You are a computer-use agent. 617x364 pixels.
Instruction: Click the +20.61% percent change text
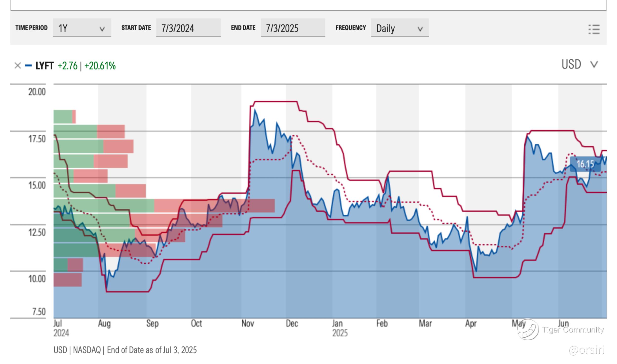(100, 66)
